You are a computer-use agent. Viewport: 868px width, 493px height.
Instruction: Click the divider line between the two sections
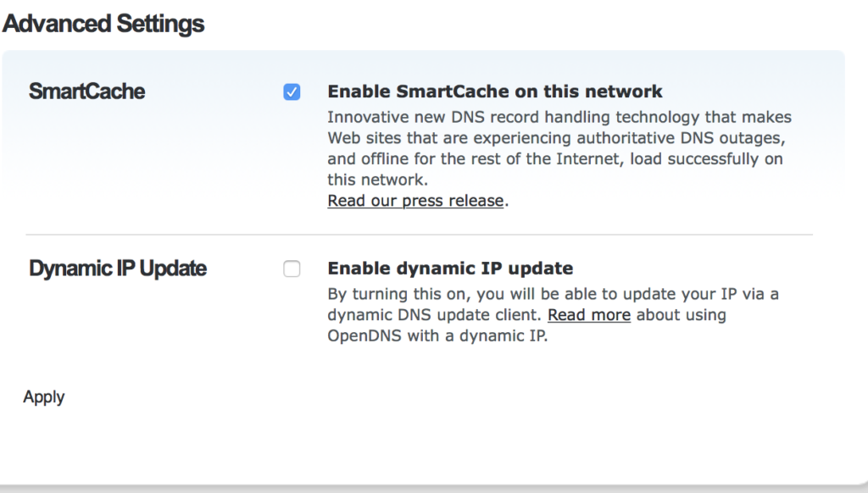point(419,235)
